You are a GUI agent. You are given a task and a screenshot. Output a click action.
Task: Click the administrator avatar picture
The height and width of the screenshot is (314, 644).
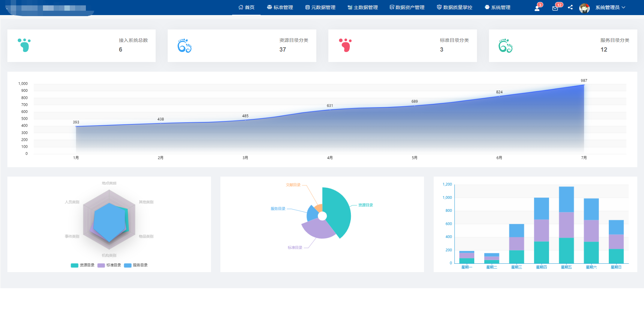584,8
